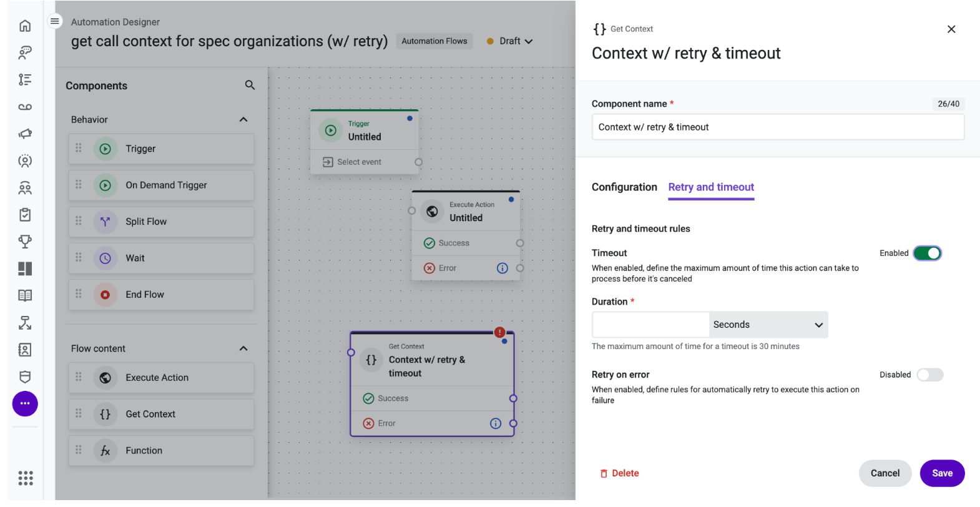The height and width of the screenshot is (507, 980).
Task: Collapse the Behavior section chevron
Action: click(243, 119)
